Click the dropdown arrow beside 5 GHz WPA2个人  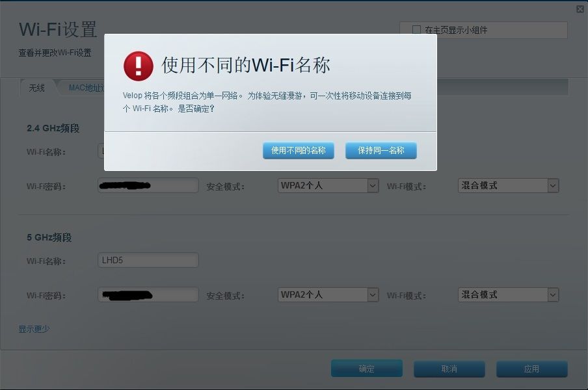373,295
